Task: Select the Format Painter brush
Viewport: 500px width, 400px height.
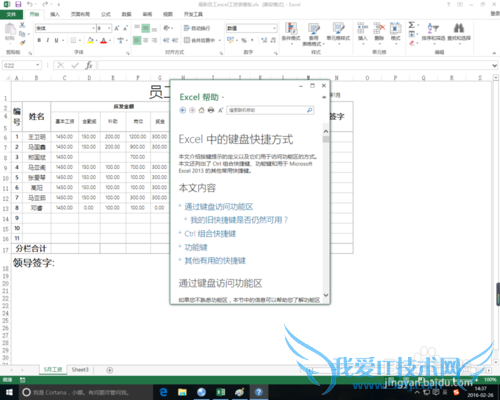Action: pyautogui.click(x=22, y=43)
